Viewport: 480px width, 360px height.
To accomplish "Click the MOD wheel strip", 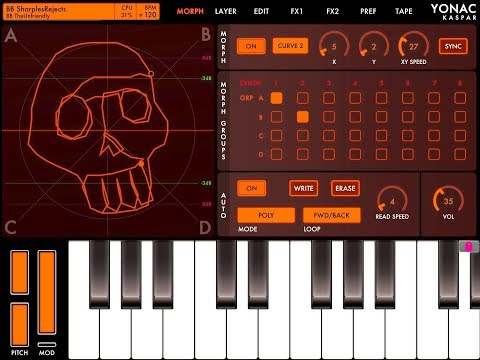I will [47, 292].
